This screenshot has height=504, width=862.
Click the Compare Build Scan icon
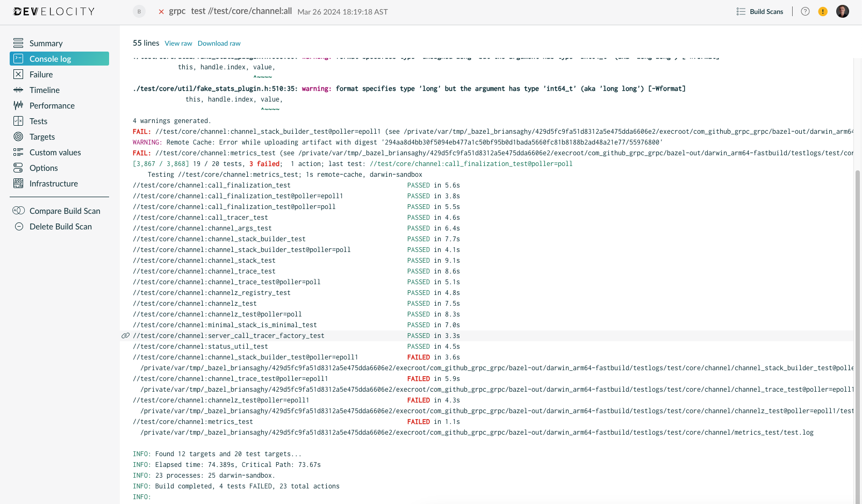point(18,211)
